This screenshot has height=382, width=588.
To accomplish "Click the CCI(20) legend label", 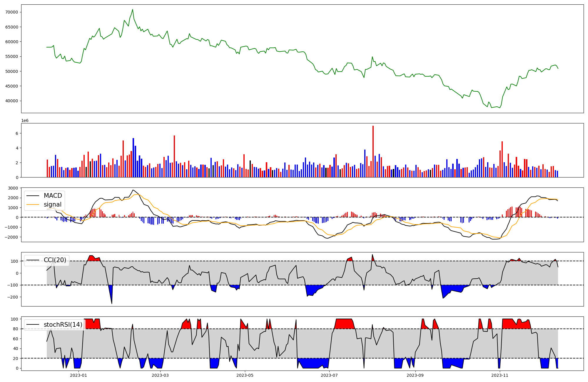I will 55,260.
